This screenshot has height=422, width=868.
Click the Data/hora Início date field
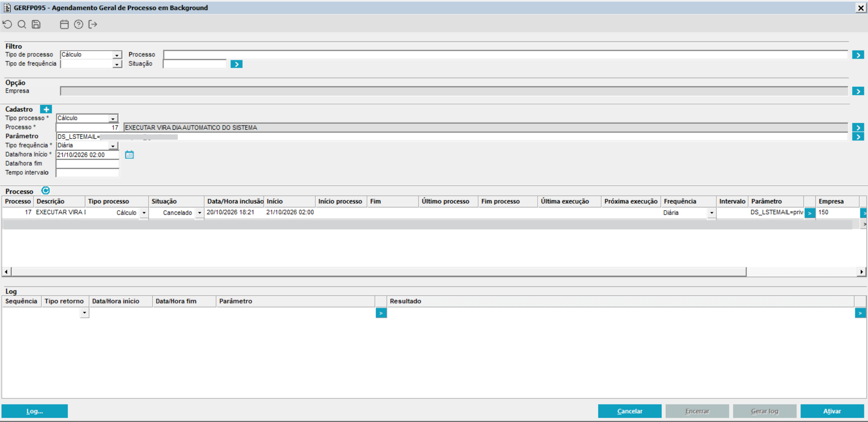(88, 155)
